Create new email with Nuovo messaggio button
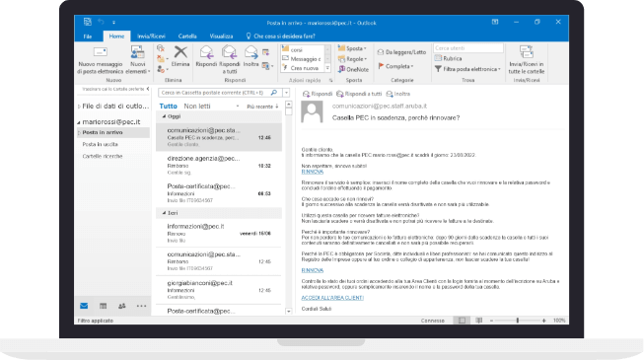 pyautogui.click(x=101, y=60)
